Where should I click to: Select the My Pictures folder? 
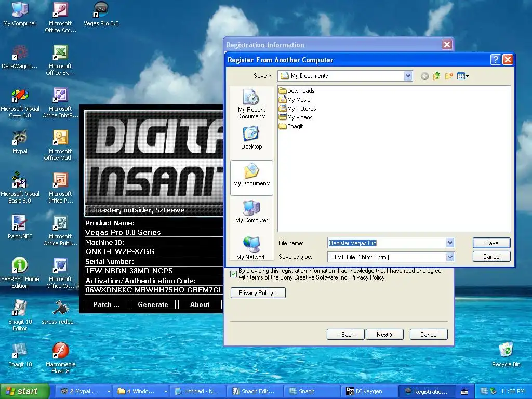pyautogui.click(x=297, y=109)
